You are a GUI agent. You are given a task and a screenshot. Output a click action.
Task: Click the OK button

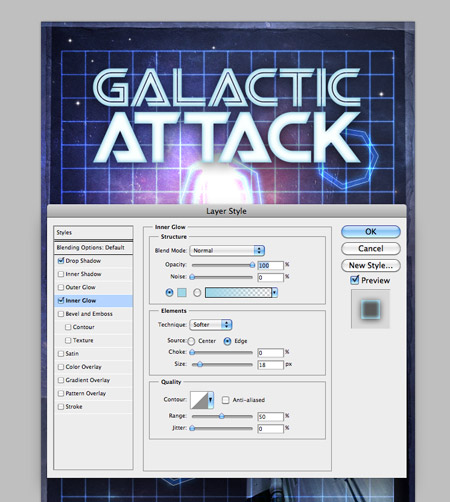coord(371,231)
